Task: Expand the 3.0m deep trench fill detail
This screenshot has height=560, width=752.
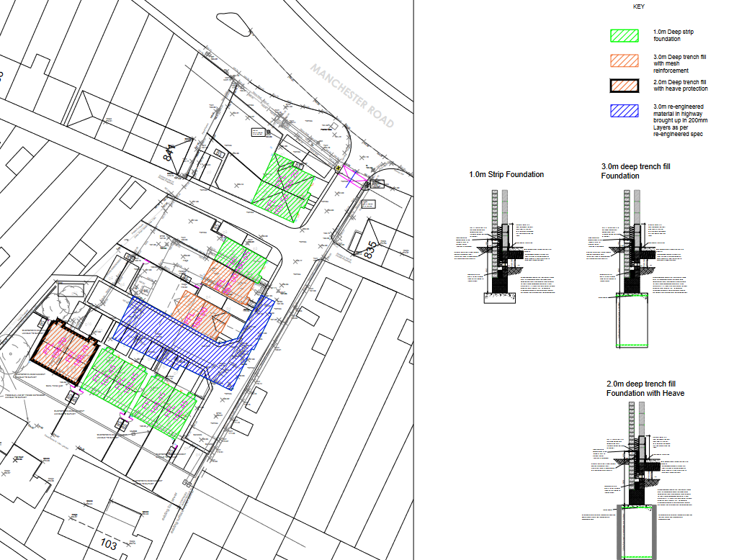Action: pyautogui.click(x=636, y=171)
